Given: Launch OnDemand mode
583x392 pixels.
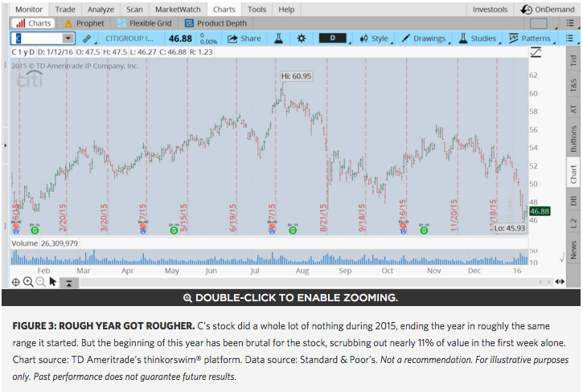Looking at the screenshot, I should (548, 10).
